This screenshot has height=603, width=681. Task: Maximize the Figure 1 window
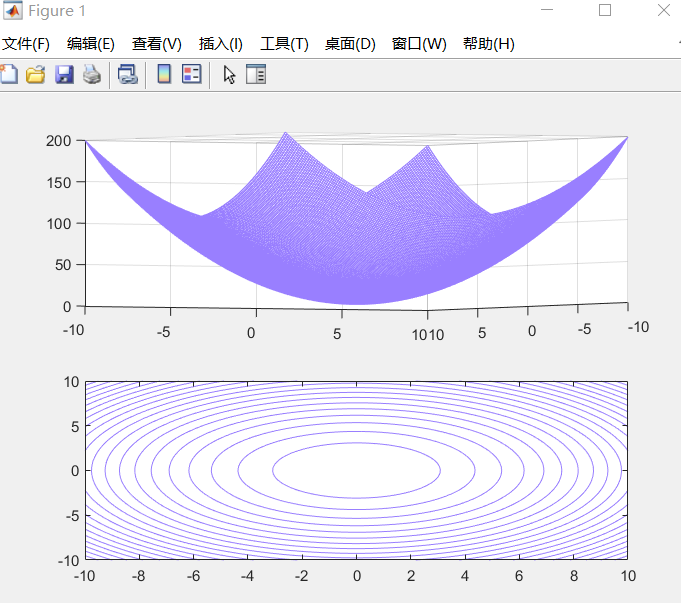(605, 10)
